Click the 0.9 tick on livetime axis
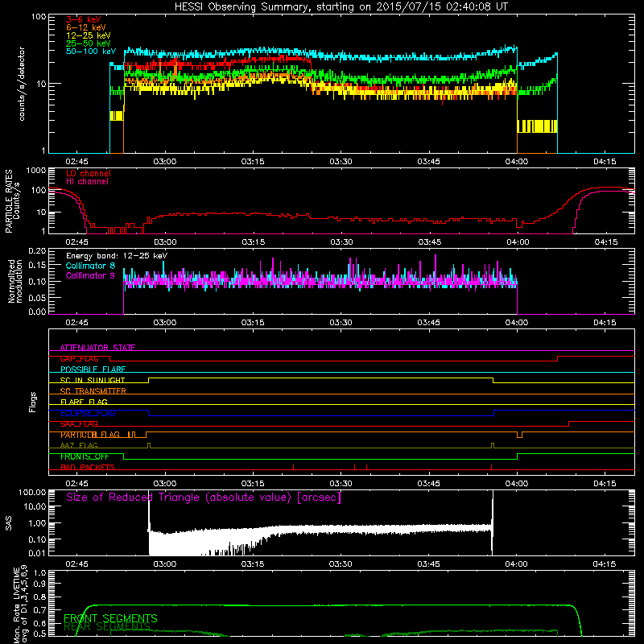This screenshot has height=644, width=644. [x=39, y=584]
